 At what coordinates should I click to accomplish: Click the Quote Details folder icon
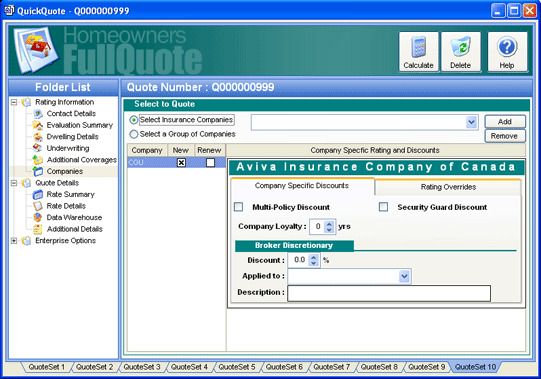click(27, 183)
